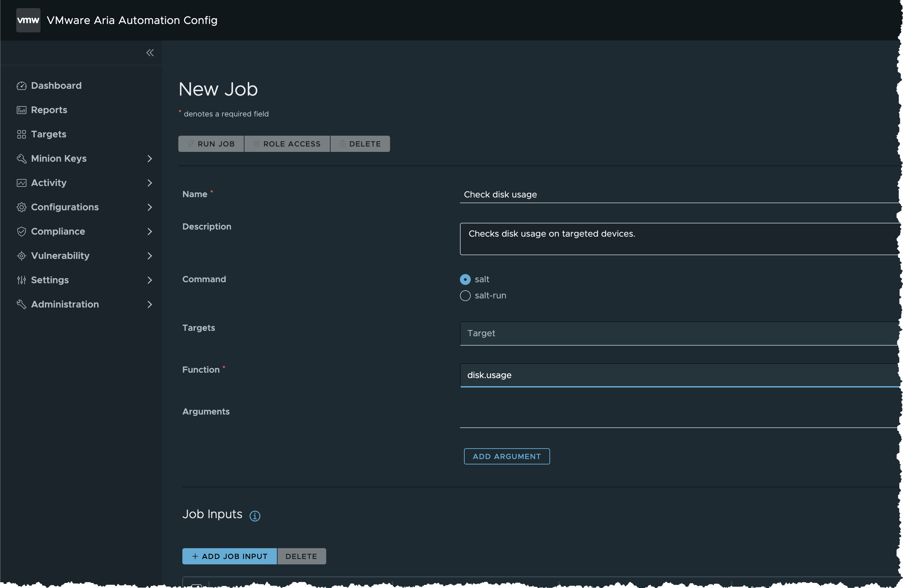Viewport: 903px width, 588px height.
Task: Expand the Minion Keys submenu chevron
Action: (x=150, y=159)
